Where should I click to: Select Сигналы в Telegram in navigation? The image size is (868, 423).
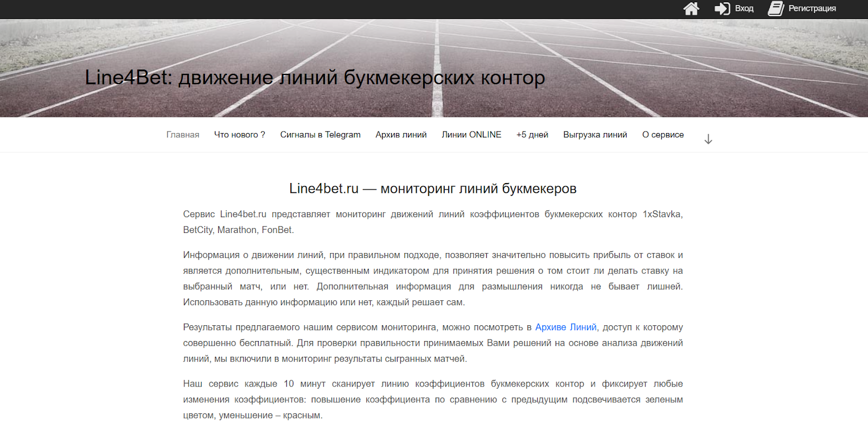click(320, 135)
